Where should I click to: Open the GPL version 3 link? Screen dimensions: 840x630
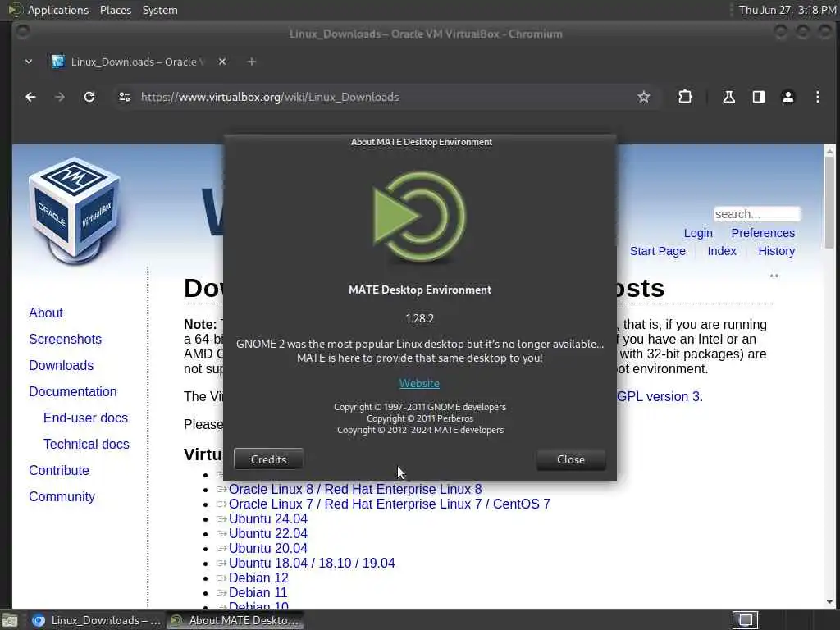coord(660,396)
